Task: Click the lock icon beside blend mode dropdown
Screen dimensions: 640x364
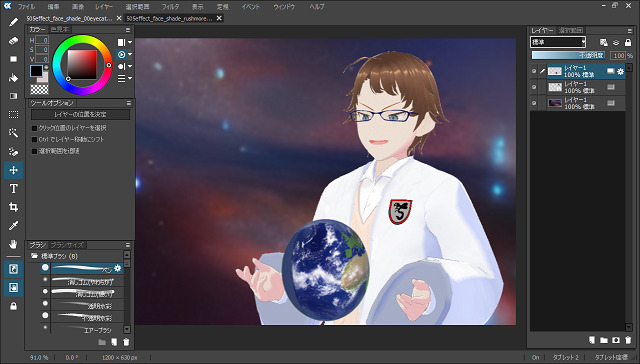Action: (x=628, y=42)
